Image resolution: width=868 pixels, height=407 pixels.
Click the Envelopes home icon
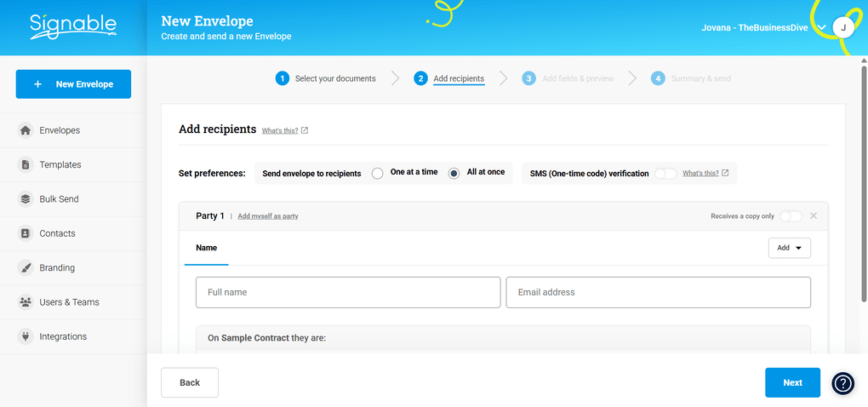tap(26, 130)
